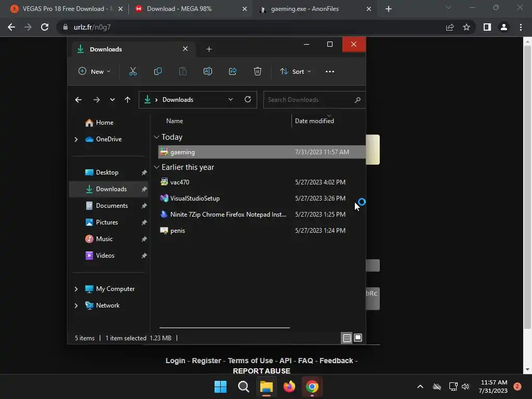Click the File Explorer taskbar icon
The image size is (532, 399).
(267, 387)
